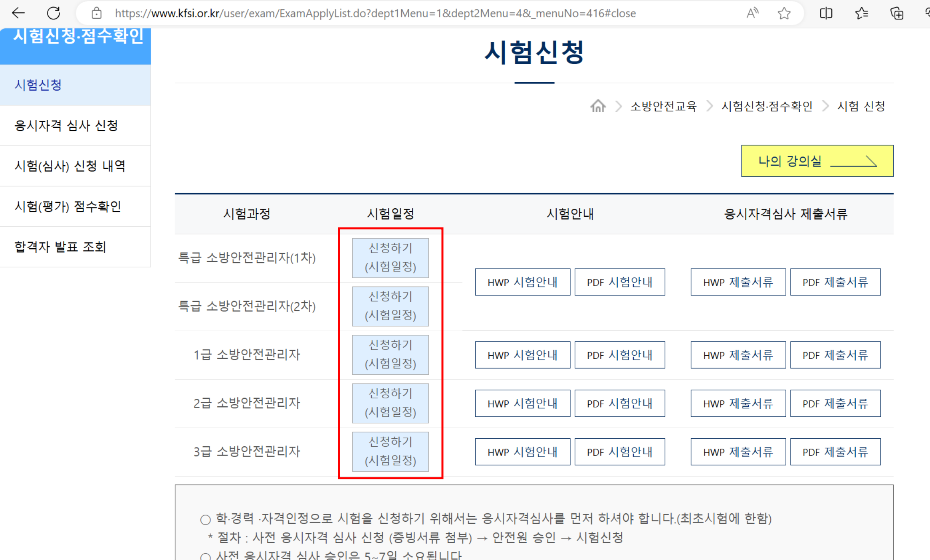
Task: Click 신청하기 for 1급 소방안전관리자
Action: click(390, 354)
